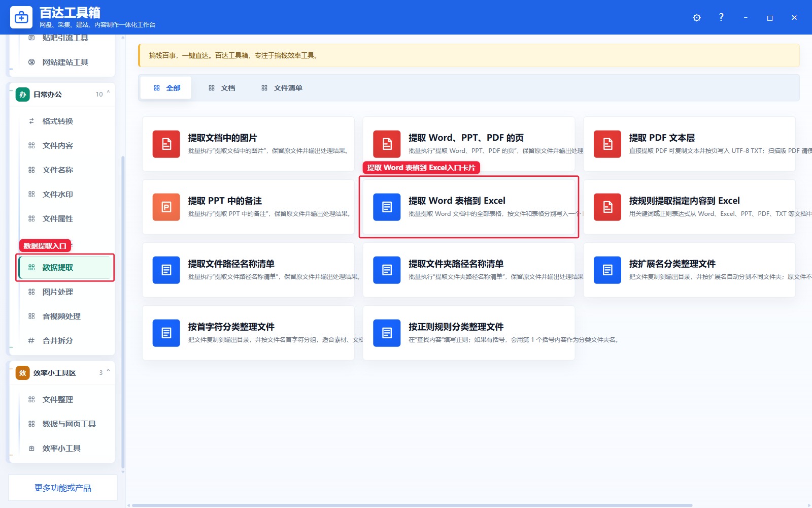Screen dimensions: 812x508
Task: Click the grid icon beside 文件水印
Action: [x=31, y=194]
